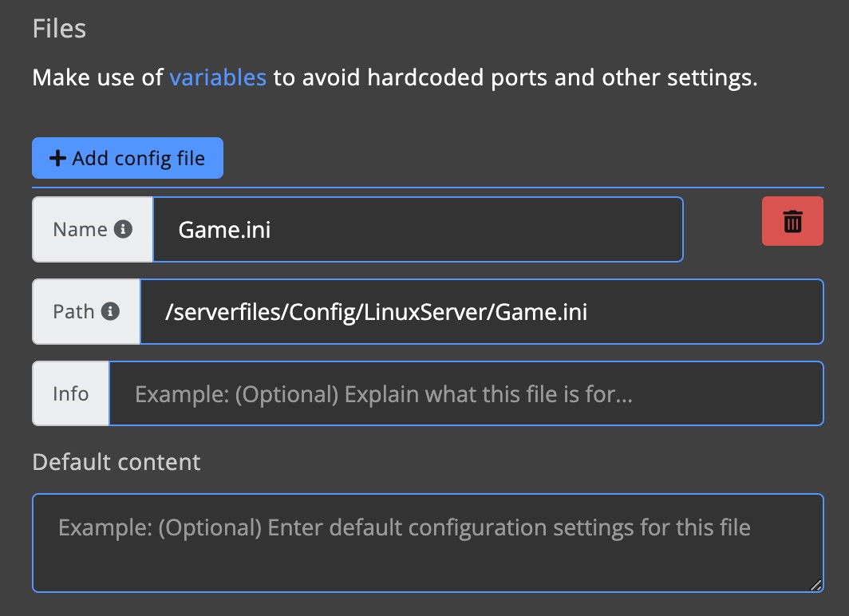Open the variables hyperlink
This screenshot has width=849, height=616.
(x=218, y=77)
